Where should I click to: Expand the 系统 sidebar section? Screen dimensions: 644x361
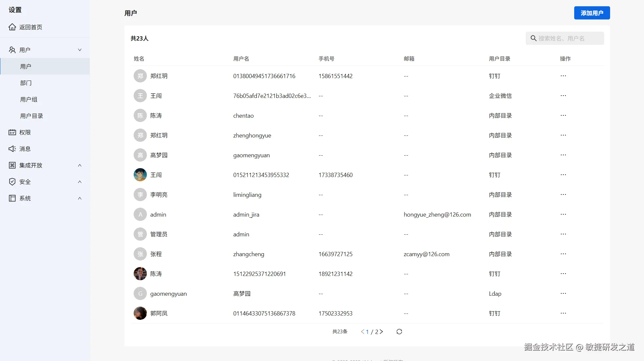click(79, 198)
